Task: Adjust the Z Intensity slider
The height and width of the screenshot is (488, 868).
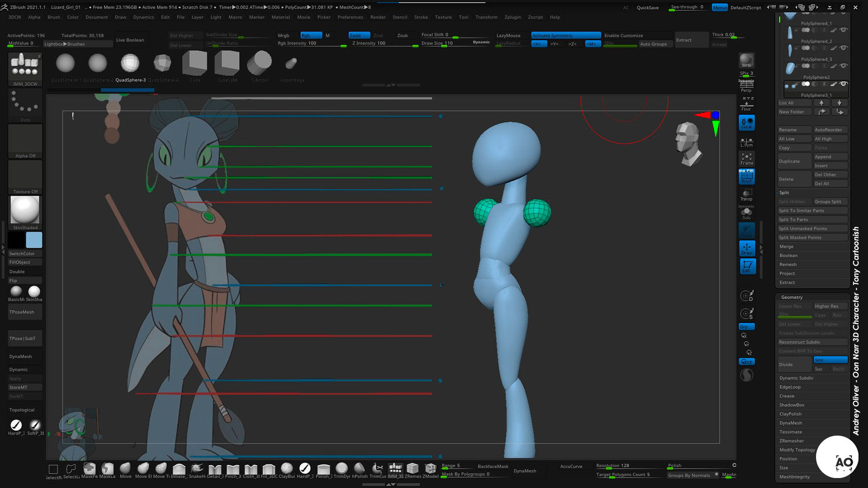Action: point(385,43)
